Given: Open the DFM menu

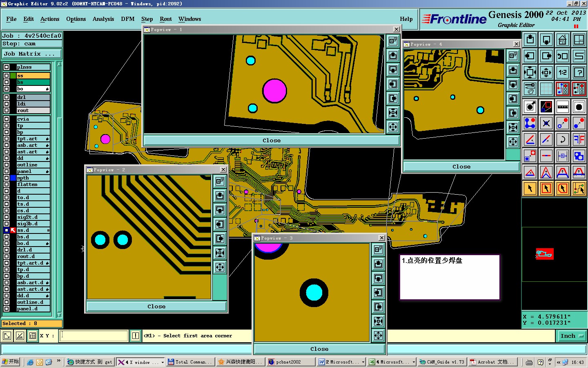Looking at the screenshot, I should (x=128, y=19).
